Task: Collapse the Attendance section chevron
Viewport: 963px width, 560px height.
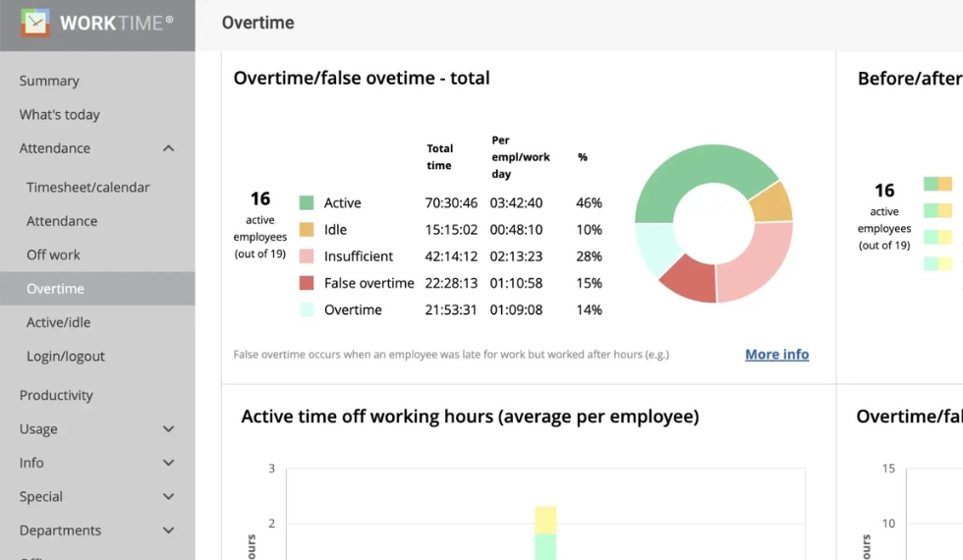Action: tap(168, 148)
